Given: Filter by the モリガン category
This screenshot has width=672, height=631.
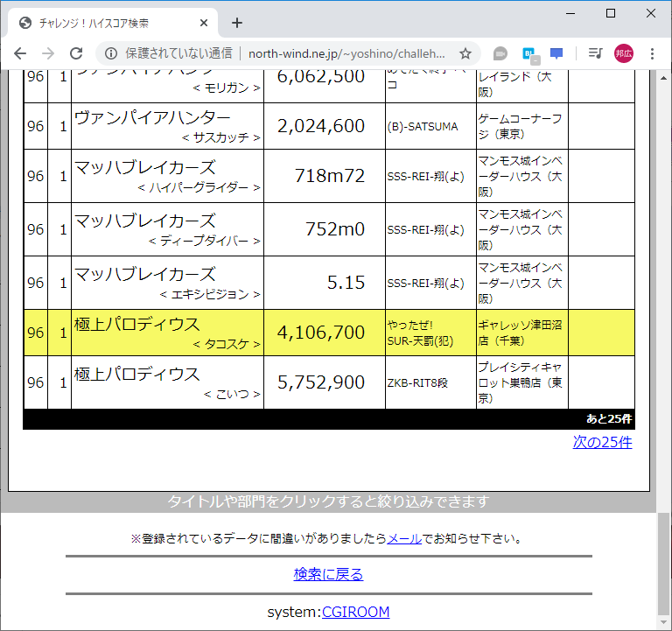Looking at the screenshot, I should click(x=227, y=88).
